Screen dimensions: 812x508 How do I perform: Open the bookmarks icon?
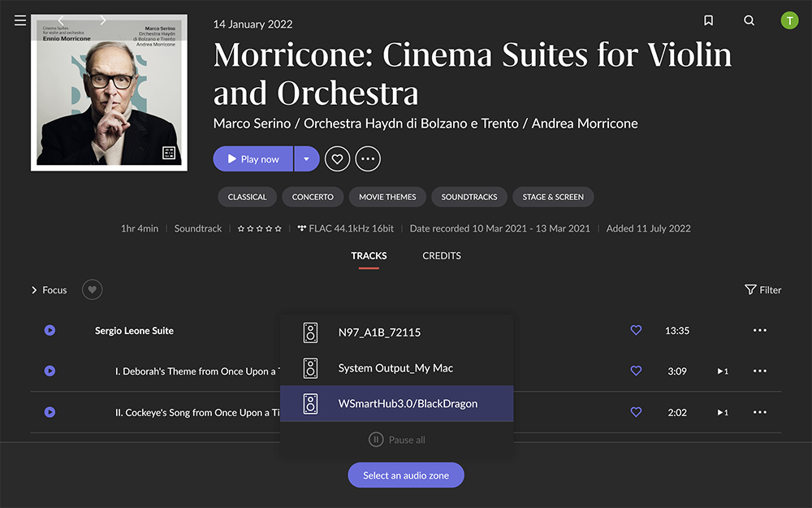pos(708,20)
